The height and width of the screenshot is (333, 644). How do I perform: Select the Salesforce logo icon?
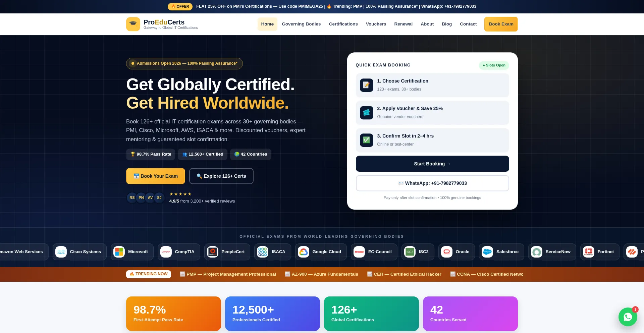[x=487, y=252]
